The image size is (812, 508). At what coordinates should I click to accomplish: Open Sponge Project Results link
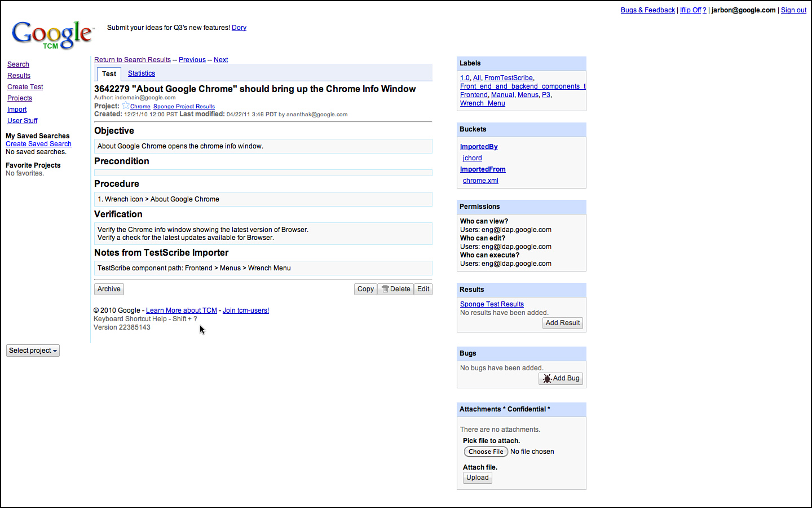point(184,107)
